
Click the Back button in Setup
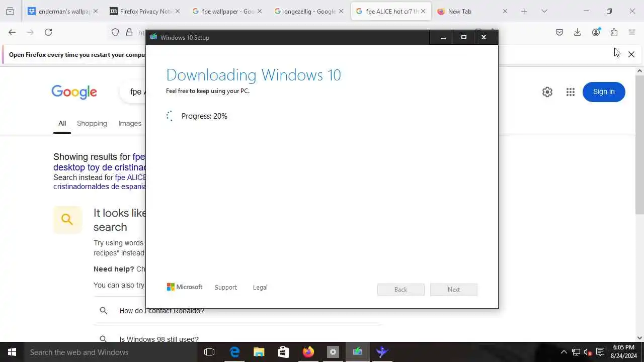click(x=401, y=290)
